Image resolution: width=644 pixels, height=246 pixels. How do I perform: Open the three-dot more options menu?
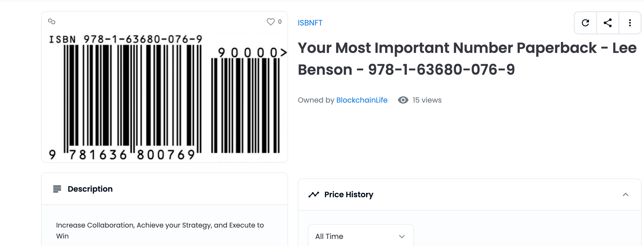tap(630, 23)
